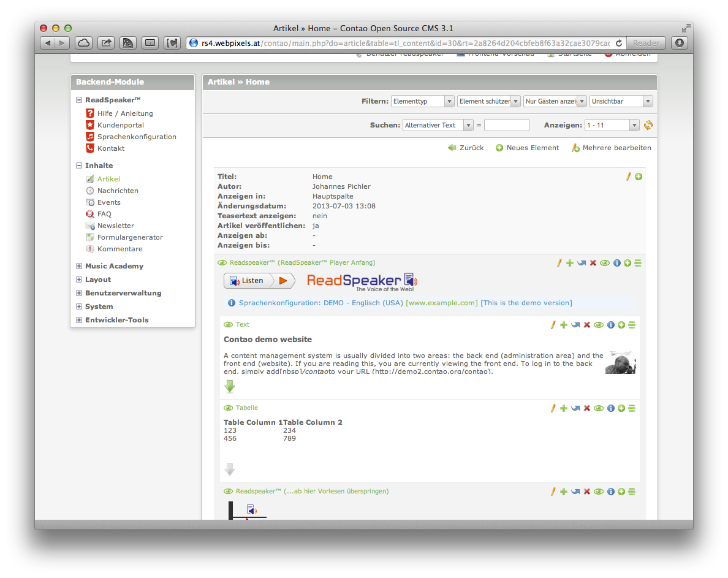The image size is (728, 578).
Task: Add new element after the Text element
Action: pyautogui.click(x=621, y=325)
